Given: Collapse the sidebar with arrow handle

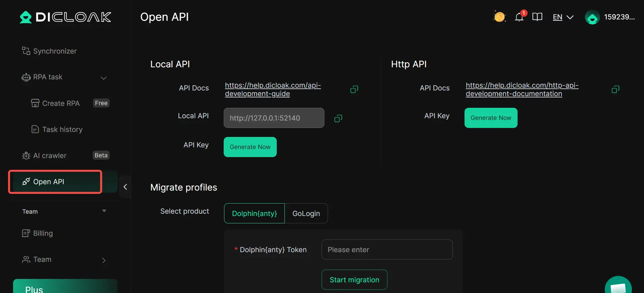Looking at the screenshot, I should (125, 187).
